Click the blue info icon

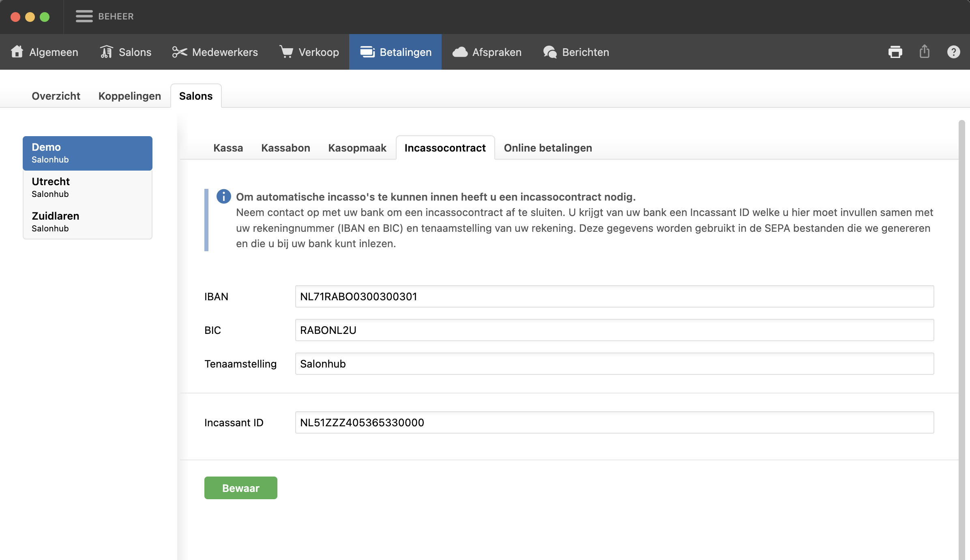(x=223, y=197)
